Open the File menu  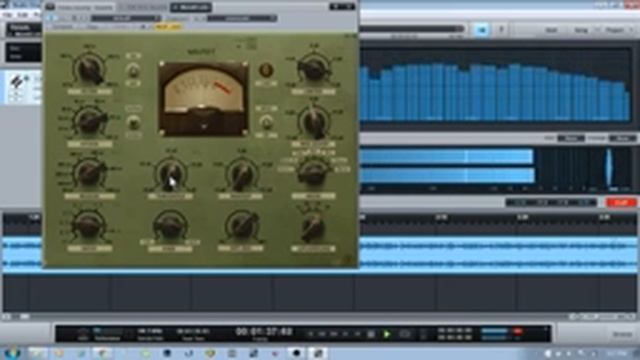pyautogui.click(x=8, y=15)
